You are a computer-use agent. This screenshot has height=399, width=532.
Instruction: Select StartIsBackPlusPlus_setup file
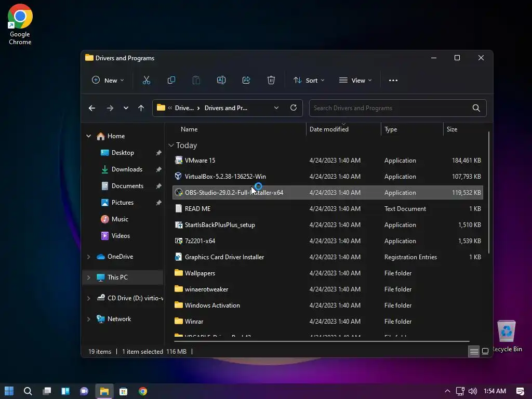pos(327,225)
